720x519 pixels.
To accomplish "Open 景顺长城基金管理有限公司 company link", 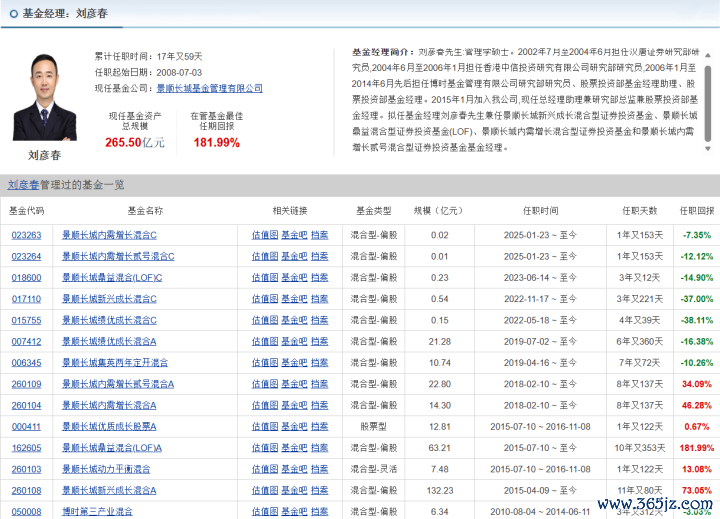I will 209,88.
